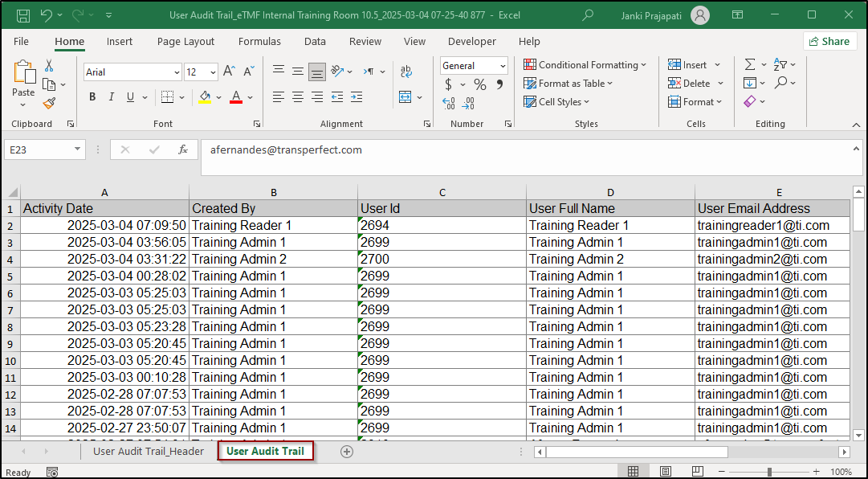Click the Insert Function fx icon
Image resolution: width=868 pixels, height=479 pixels.
click(183, 149)
